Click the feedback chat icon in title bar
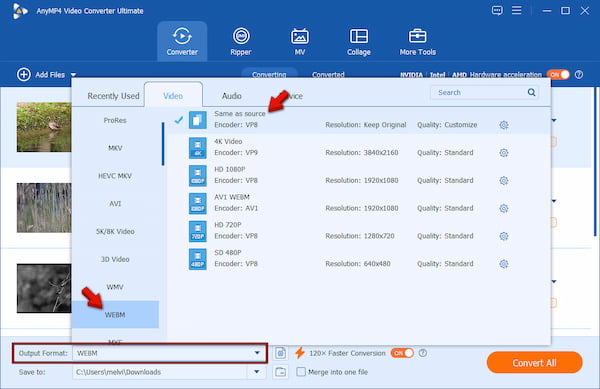The image size is (600, 389). point(497,10)
